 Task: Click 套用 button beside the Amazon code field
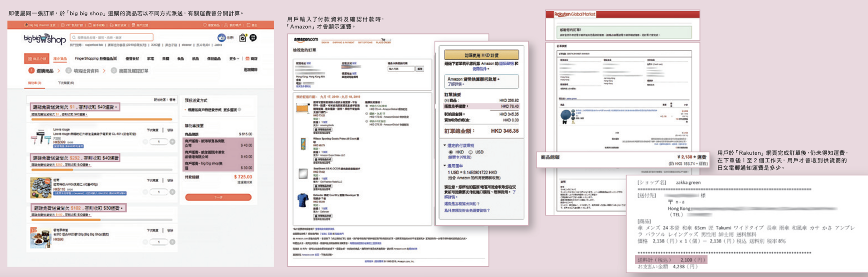click(420, 69)
